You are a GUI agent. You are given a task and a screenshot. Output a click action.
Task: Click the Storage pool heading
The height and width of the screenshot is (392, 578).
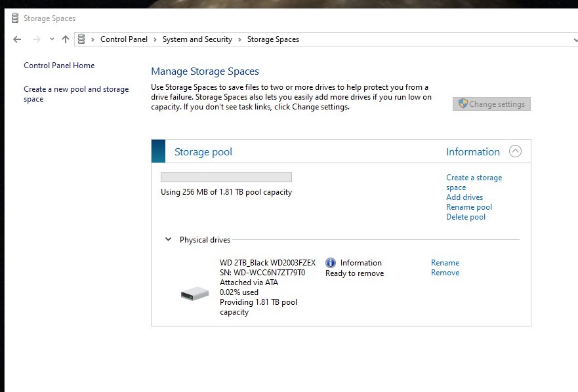(203, 152)
